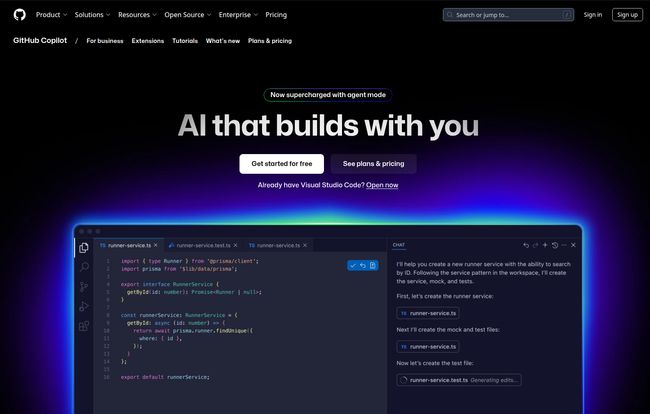Click See plans & pricing button
Image resolution: width=650 pixels, height=414 pixels.
point(374,164)
